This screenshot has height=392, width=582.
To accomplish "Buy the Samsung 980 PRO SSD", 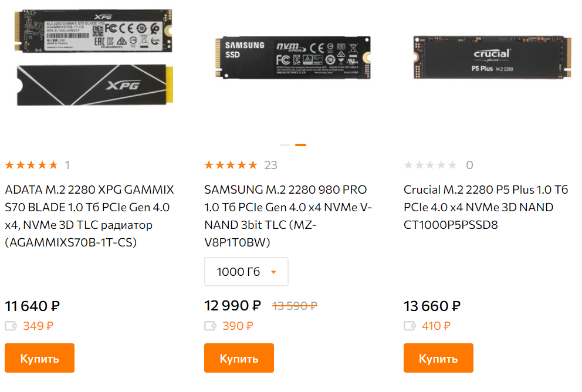I will click(239, 358).
